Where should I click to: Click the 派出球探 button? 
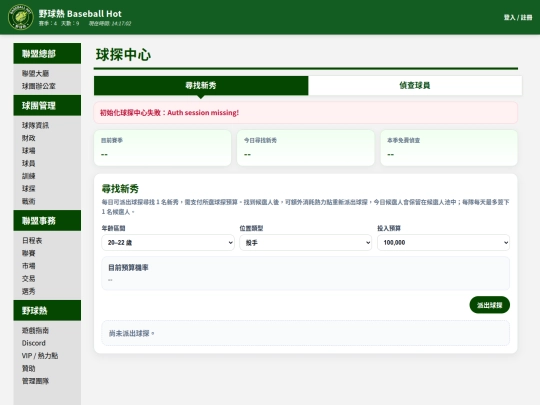tap(489, 305)
